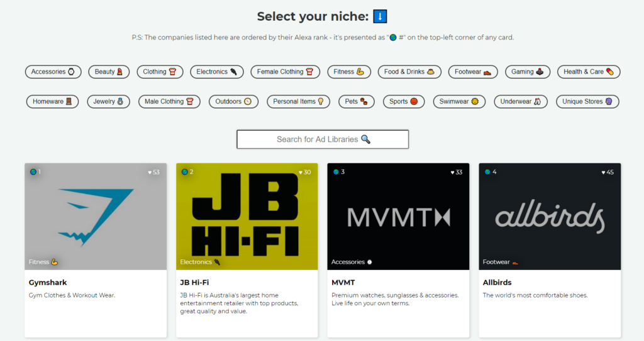
Task: Click the 'Gym Clothes & Workout Wear.' description
Action: 72,295
